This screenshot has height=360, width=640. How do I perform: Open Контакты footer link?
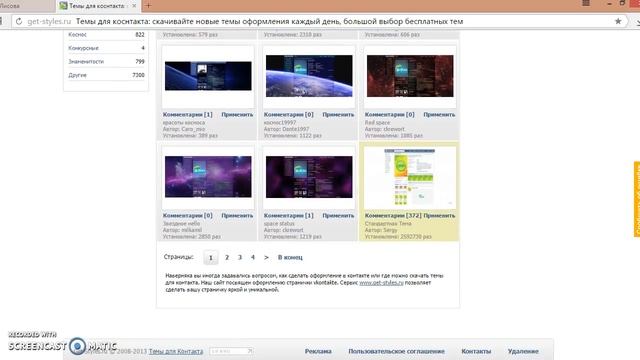[476, 351]
